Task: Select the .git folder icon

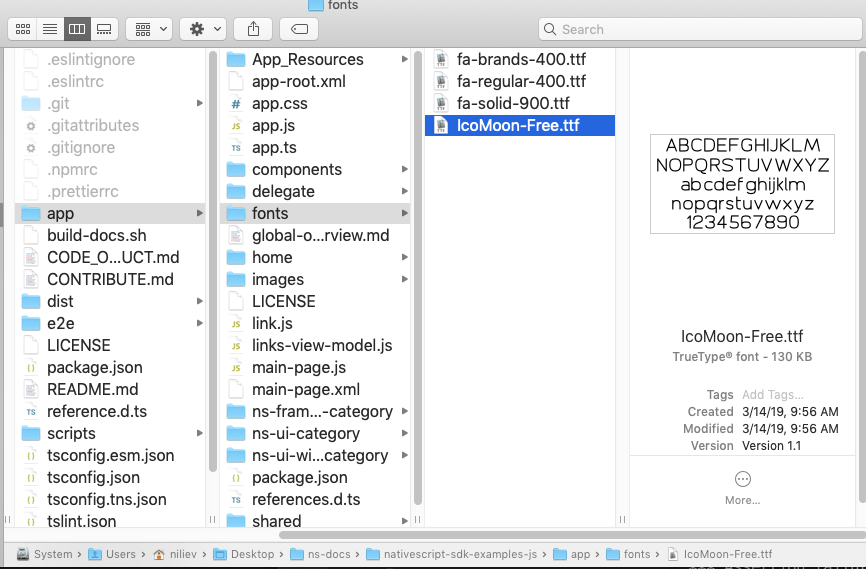Action: (x=31, y=103)
